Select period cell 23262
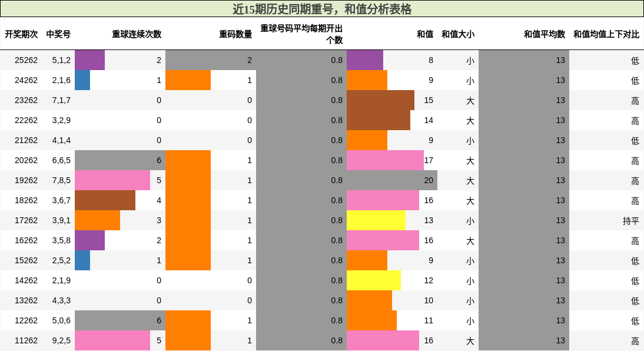The width and height of the screenshot is (644, 351). (26, 100)
